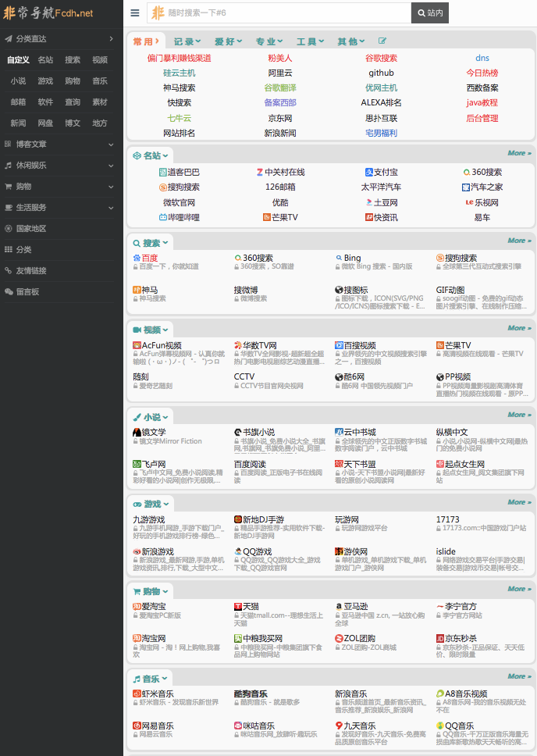Screen dimensions: 537x756
Task: Click the 站内 search button
Action: (430, 13)
